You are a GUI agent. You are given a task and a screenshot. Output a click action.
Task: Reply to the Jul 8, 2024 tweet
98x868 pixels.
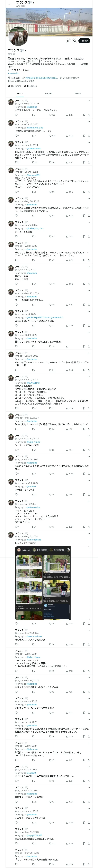(16, 325)
